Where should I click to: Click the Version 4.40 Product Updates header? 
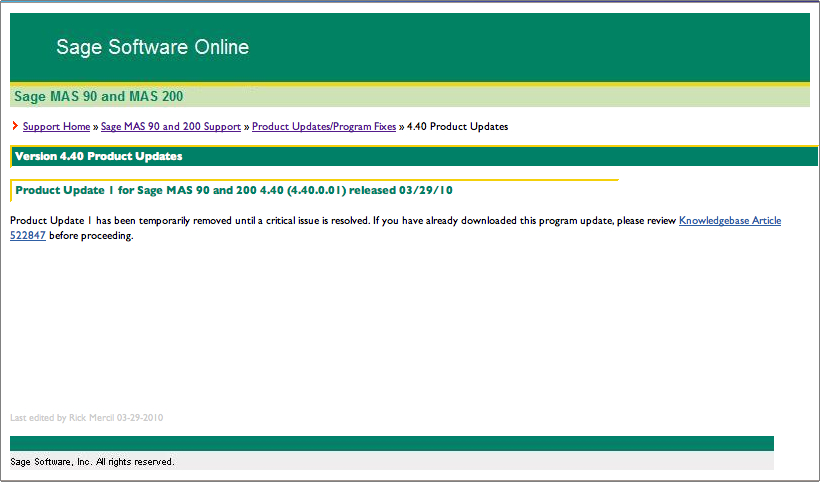point(99,156)
